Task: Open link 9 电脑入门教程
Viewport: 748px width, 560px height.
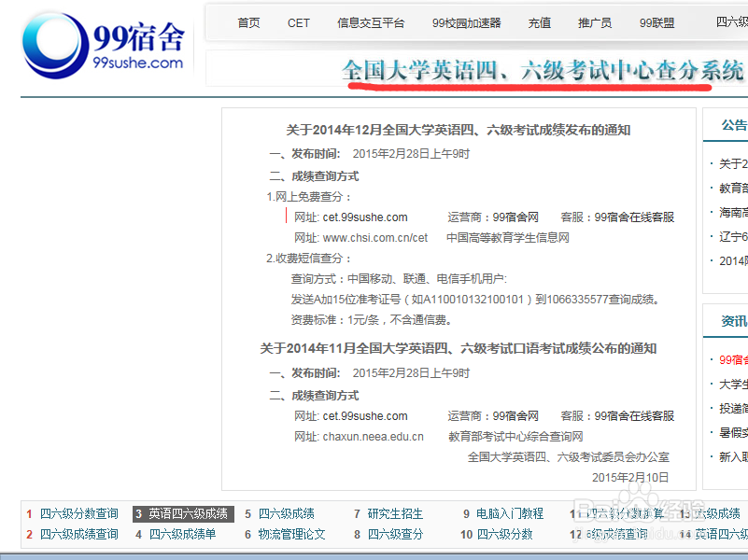Action: coord(510,513)
